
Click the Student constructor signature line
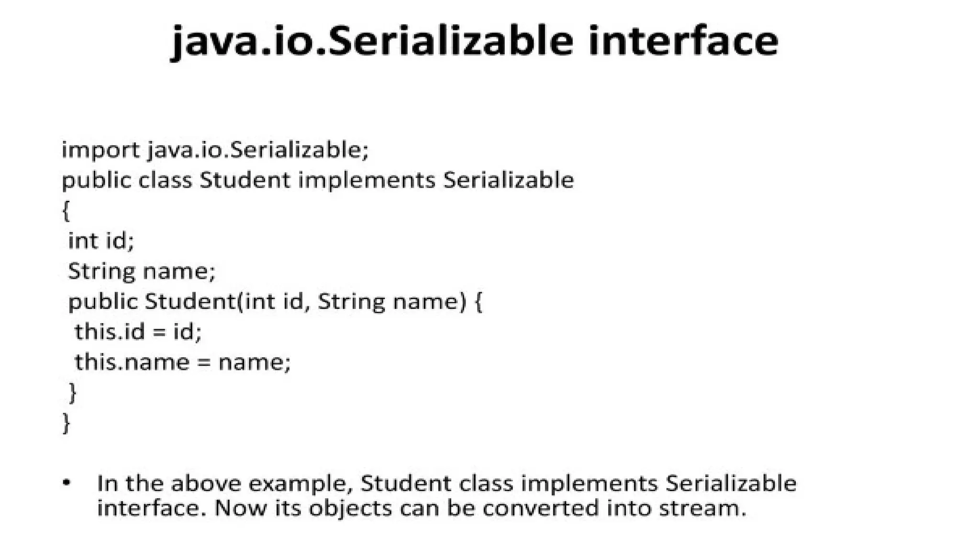[x=275, y=302]
